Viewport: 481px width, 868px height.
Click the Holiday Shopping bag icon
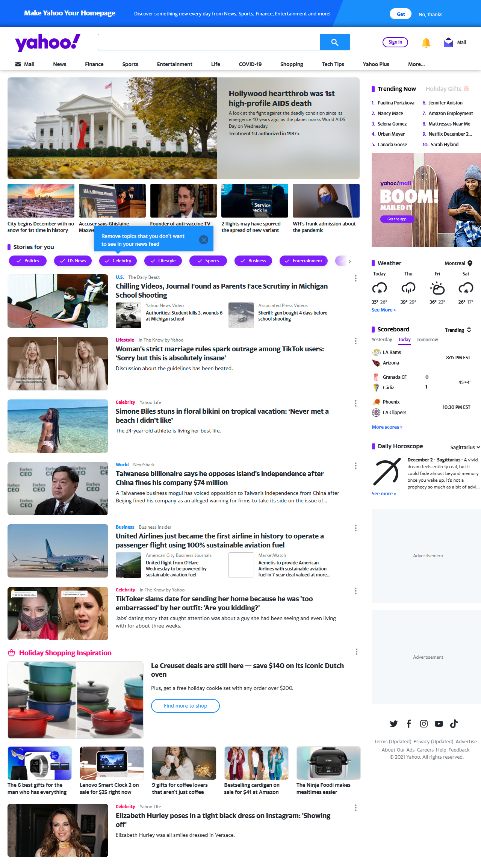tap(12, 653)
